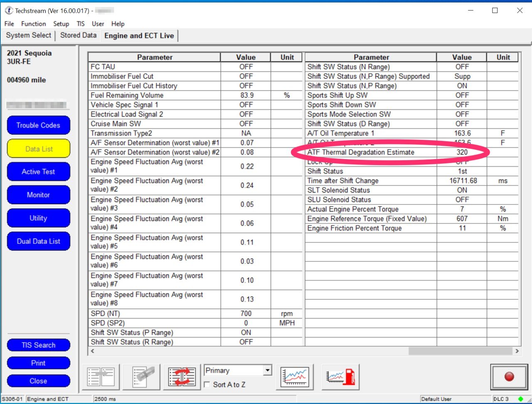
Task: Select A/T Oil Temperature 1 row
Action: tap(412, 133)
